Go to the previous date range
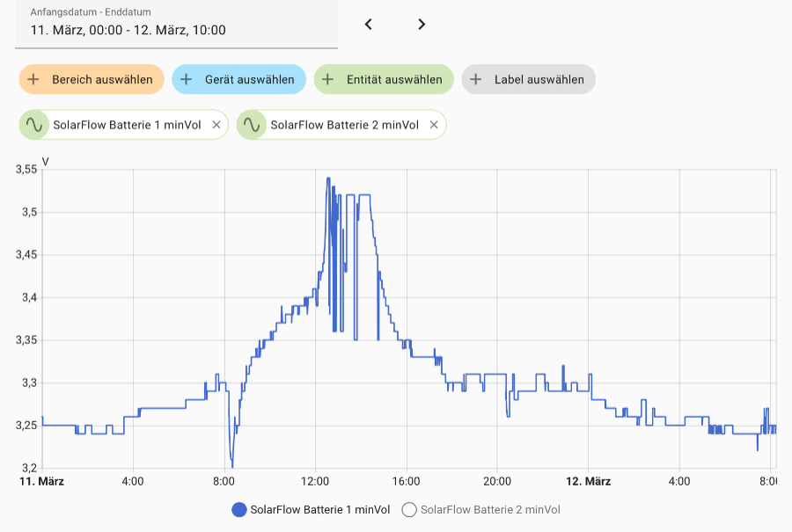 click(x=368, y=25)
